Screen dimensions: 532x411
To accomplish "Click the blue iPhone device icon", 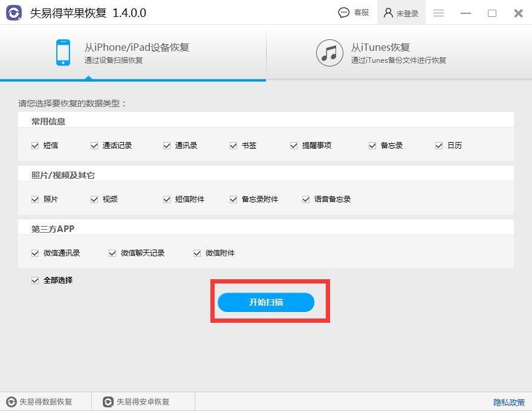I will [63, 53].
